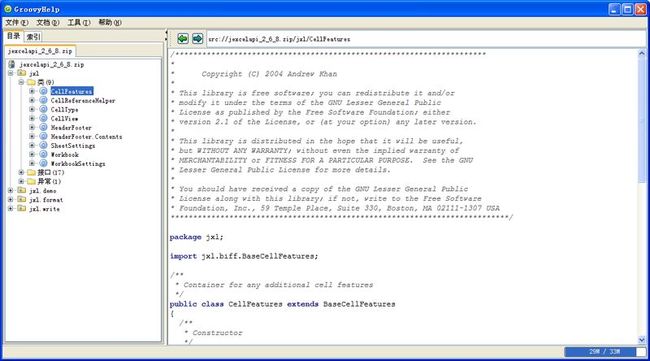Image resolution: width=650 pixels, height=361 pixels.
Task: Click the green back navigation arrow
Action: (x=183, y=39)
